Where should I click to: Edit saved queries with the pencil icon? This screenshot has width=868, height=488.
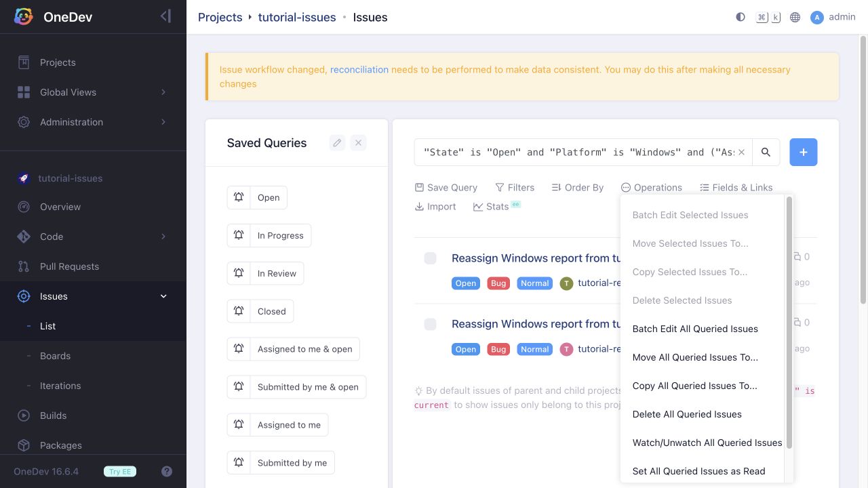(337, 142)
